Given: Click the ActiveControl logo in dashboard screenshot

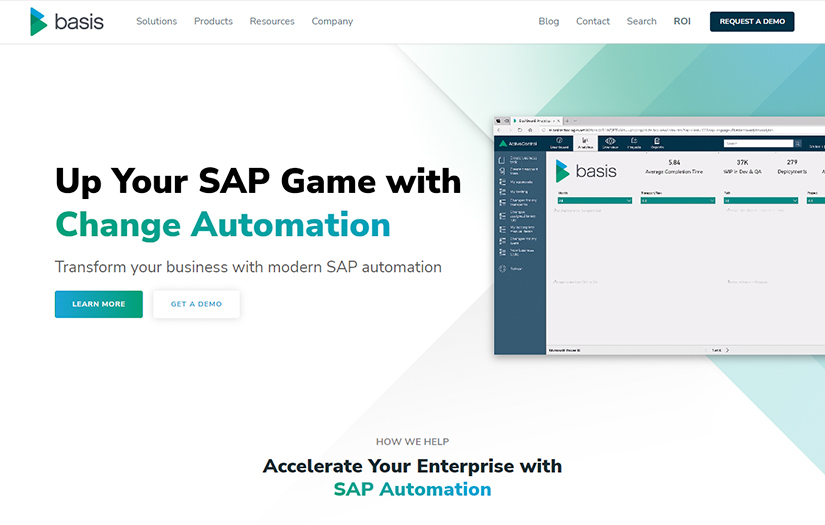Looking at the screenshot, I should click(x=518, y=144).
